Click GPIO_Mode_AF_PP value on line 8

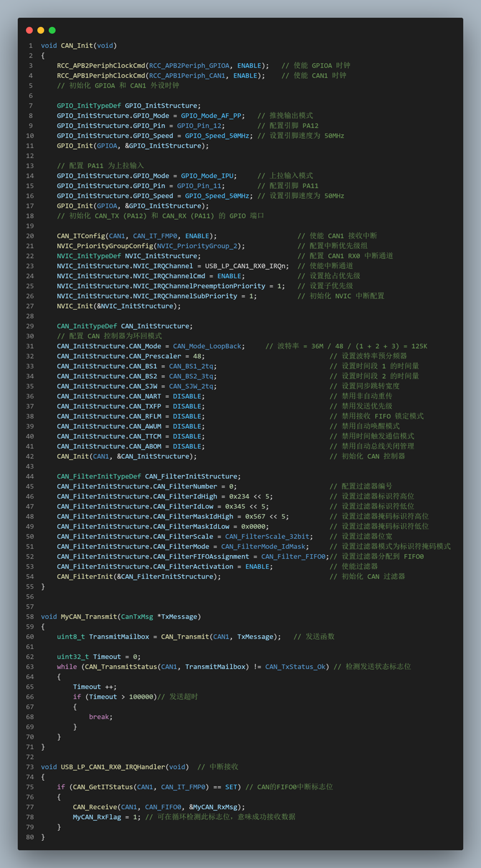(x=211, y=116)
